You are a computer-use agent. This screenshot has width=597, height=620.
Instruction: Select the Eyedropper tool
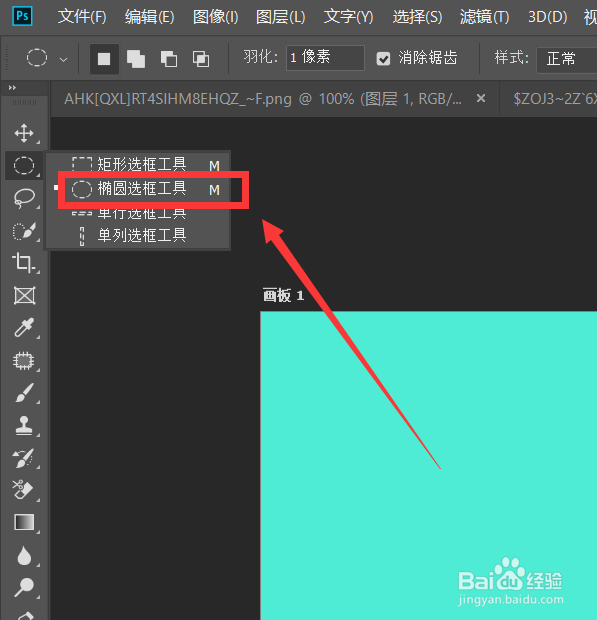[x=24, y=328]
